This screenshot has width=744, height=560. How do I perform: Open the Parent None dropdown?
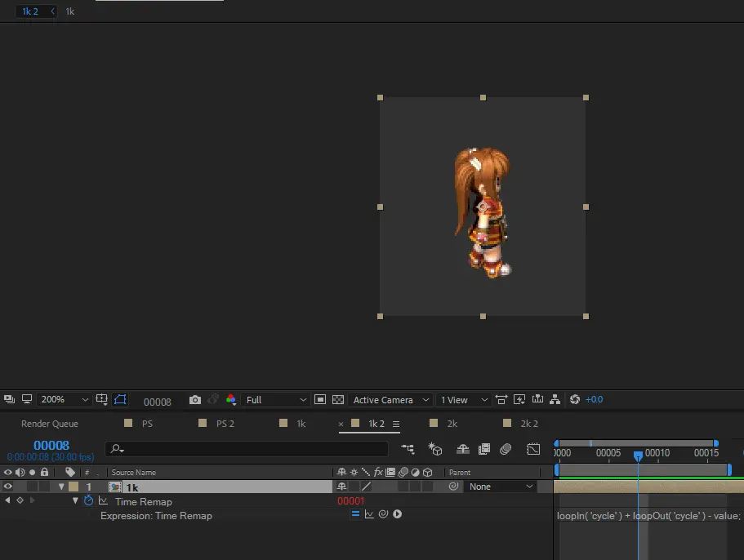click(x=501, y=487)
